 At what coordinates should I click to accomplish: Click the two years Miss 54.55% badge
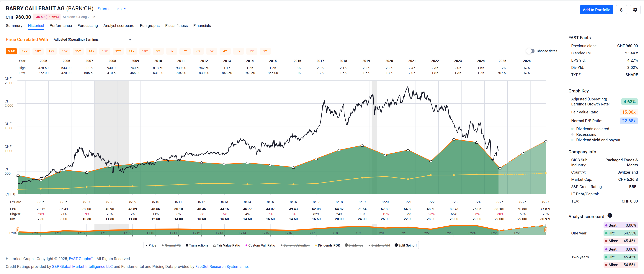620,265
